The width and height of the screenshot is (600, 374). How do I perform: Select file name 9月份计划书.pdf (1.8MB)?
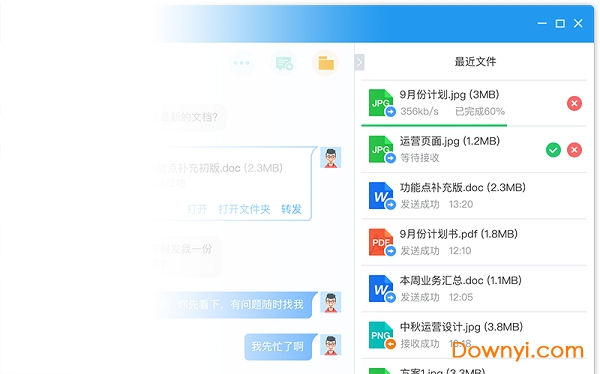click(x=458, y=234)
